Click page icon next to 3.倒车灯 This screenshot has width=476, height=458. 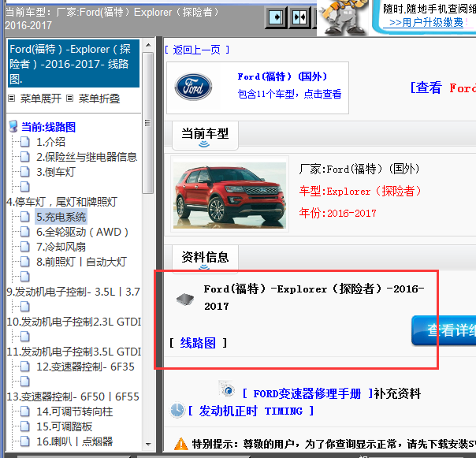click(25, 172)
